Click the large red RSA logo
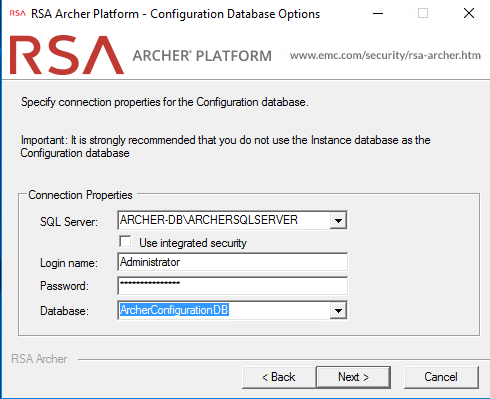The image size is (490, 399). pyautogui.click(x=67, y=55)
